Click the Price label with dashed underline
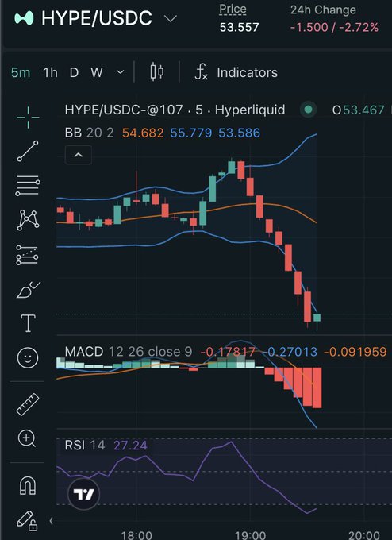The height and width of the screenshot is (540, 392). [x=233, y=10]
